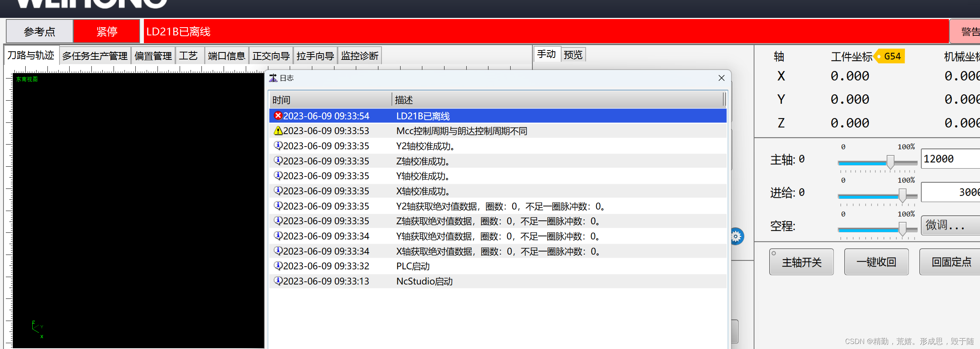Viewport: 980px width, 349px height.
Task: Adjust the 进给 feed override slider
Action: pos(902,195)
